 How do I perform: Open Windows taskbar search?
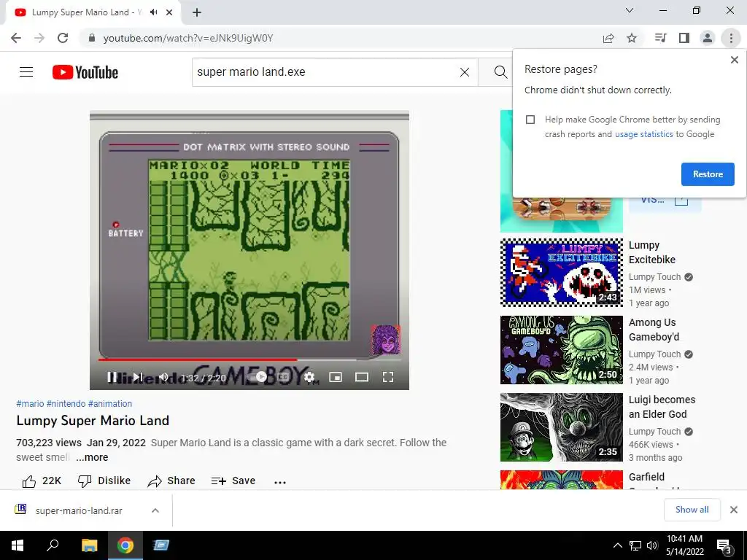click(x=53, y=545)
